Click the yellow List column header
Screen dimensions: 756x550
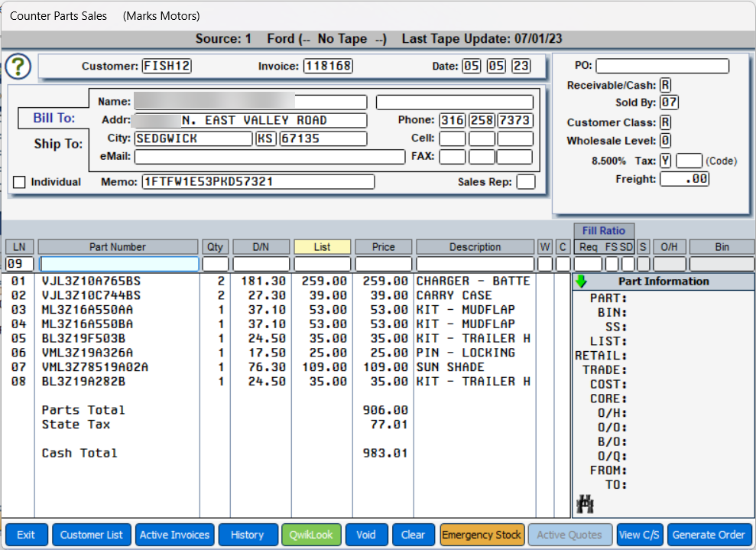[322, 247]
